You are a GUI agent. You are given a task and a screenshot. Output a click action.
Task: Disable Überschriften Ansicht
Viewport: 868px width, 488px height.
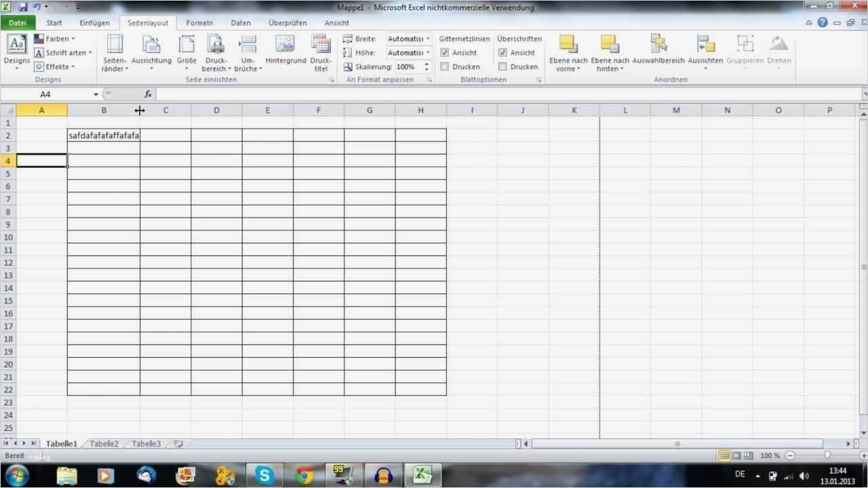[502, 52]
